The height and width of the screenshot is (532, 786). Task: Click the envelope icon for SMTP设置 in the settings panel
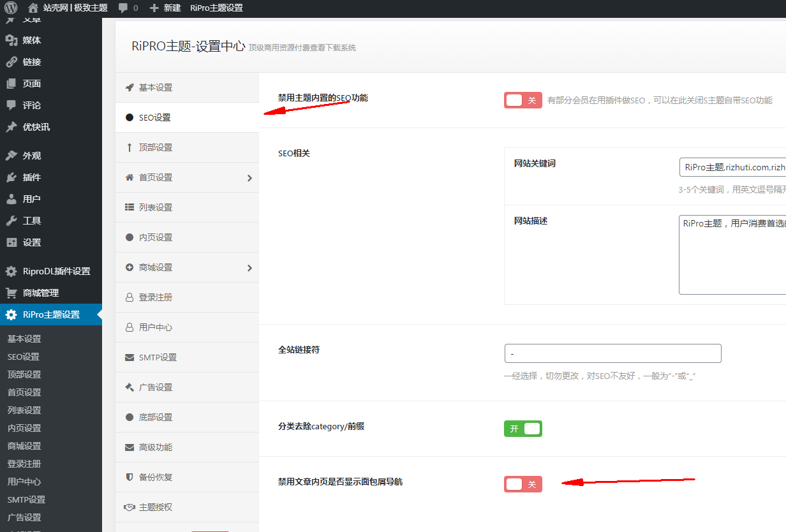pos(129,357)
